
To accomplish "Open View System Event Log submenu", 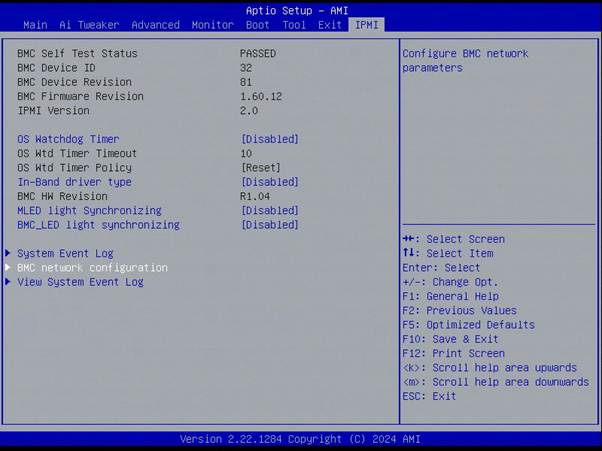I will click(80, 282).
